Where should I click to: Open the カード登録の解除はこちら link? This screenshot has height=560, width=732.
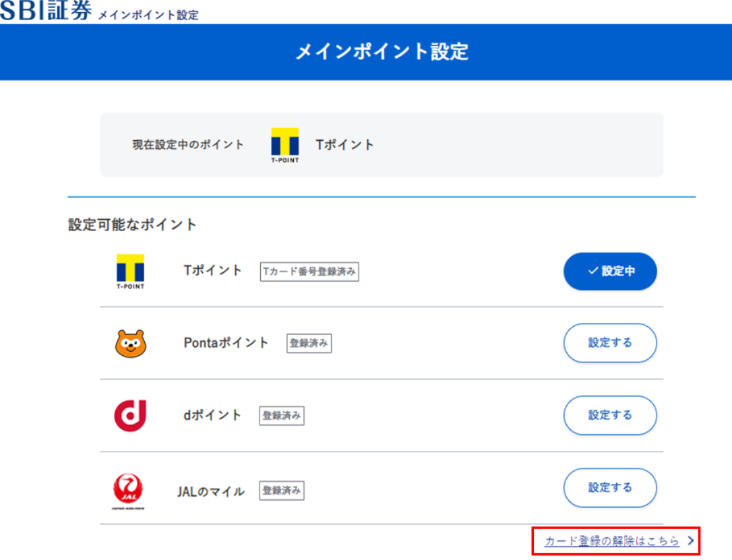(612, 541)
